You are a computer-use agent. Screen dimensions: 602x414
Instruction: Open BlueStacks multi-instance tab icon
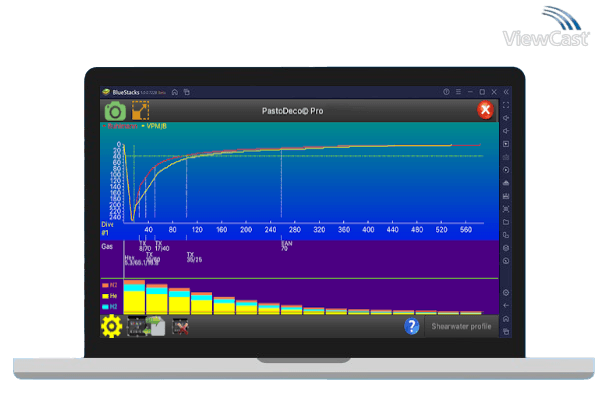[x=188, y=92]
